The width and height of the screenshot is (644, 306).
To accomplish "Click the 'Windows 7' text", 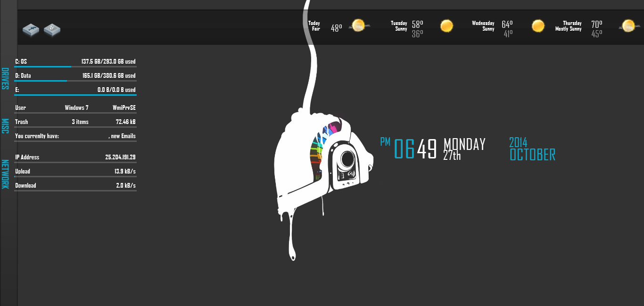I will click(x=77, y=108).
